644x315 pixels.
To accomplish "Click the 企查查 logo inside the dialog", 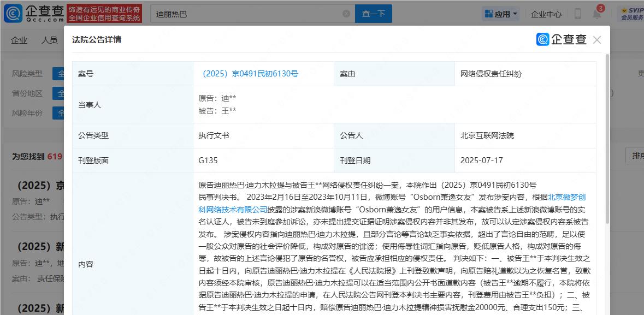I will pos(562,39).
